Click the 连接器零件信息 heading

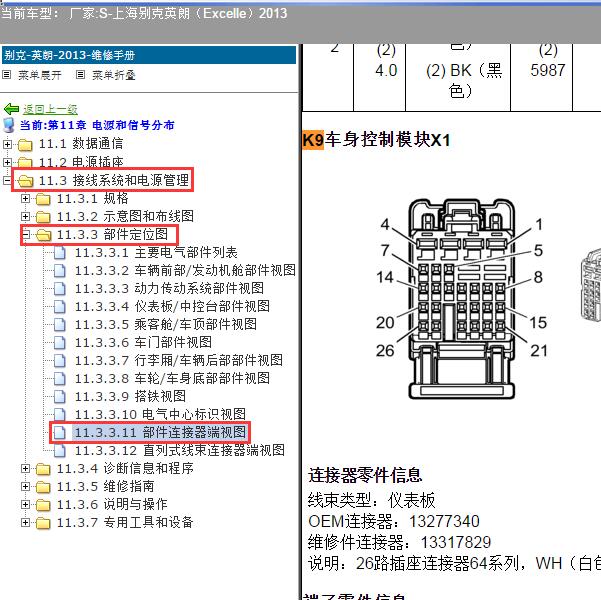coord(365,476)
